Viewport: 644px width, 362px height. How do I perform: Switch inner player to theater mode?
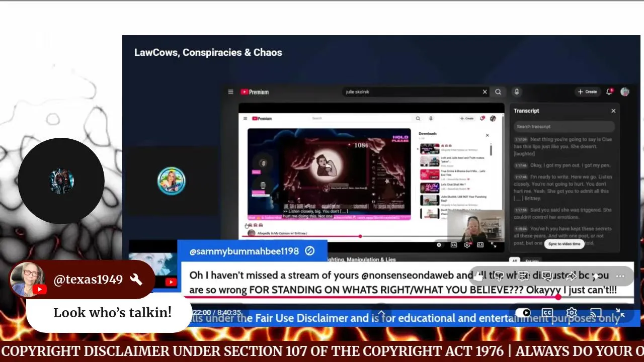tap(480, 245)
